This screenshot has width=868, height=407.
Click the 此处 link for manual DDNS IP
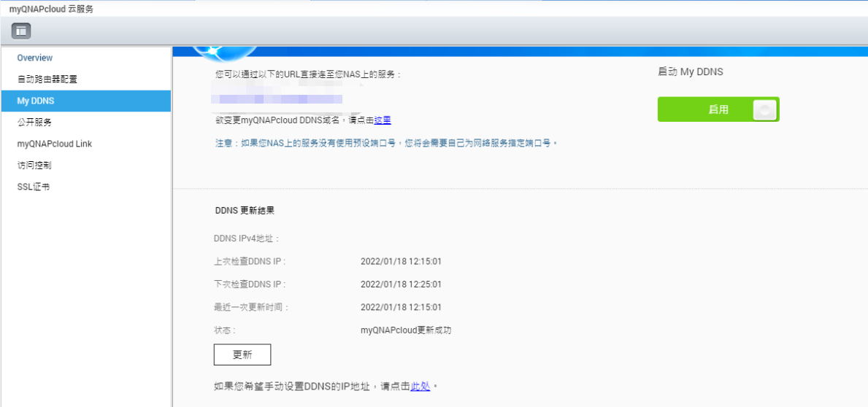(420, 387)
